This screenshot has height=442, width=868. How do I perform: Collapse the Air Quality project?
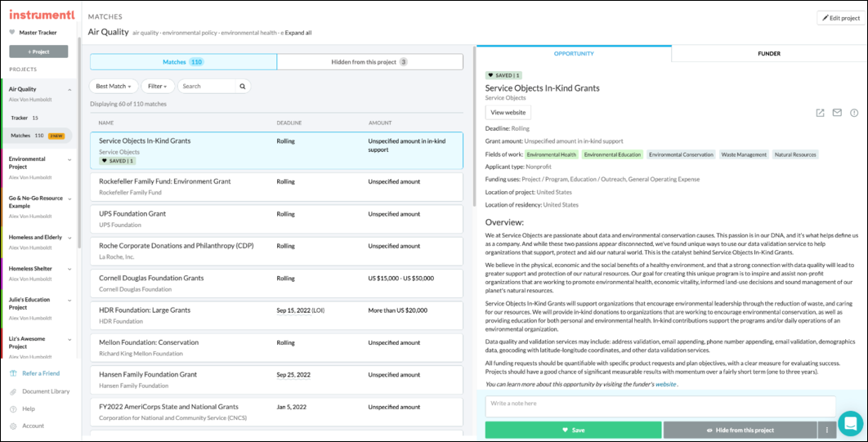click(x=69, y=89)
